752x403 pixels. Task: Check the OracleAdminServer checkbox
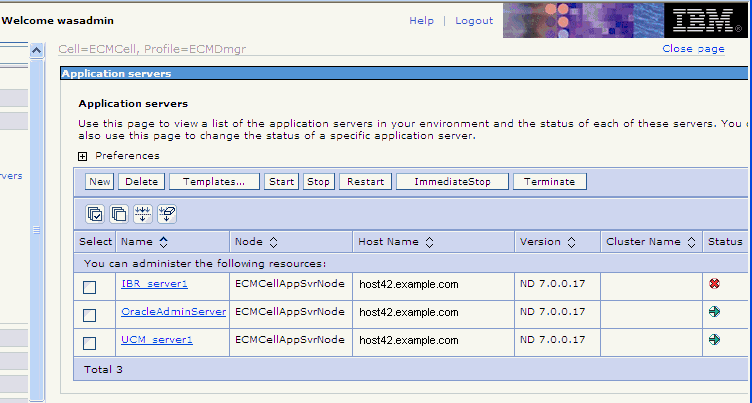(90, 315)
